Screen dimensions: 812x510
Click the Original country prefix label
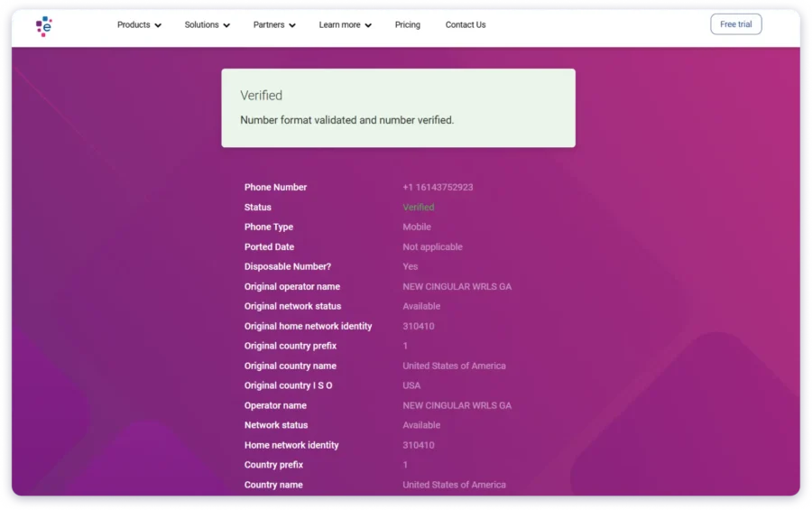(291, 346)
